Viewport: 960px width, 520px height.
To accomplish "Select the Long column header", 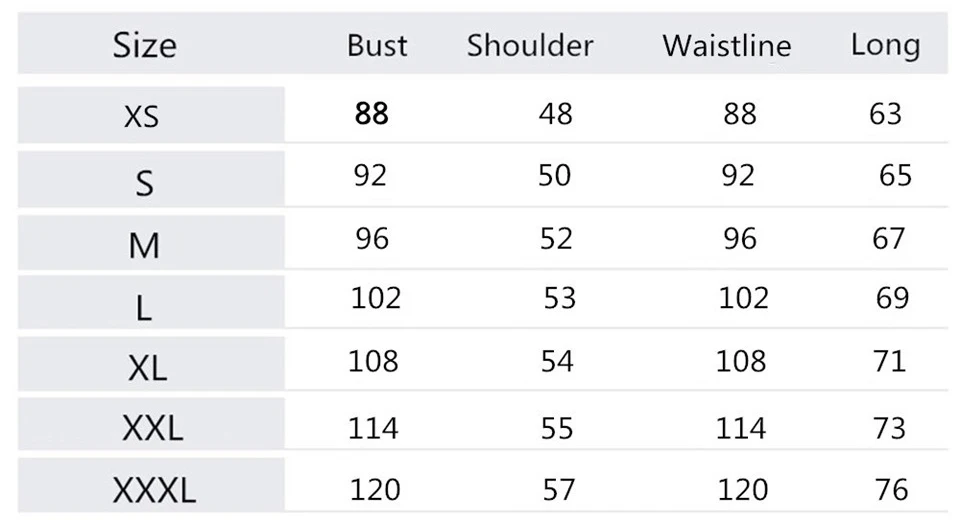I will (x=885, y=45).
